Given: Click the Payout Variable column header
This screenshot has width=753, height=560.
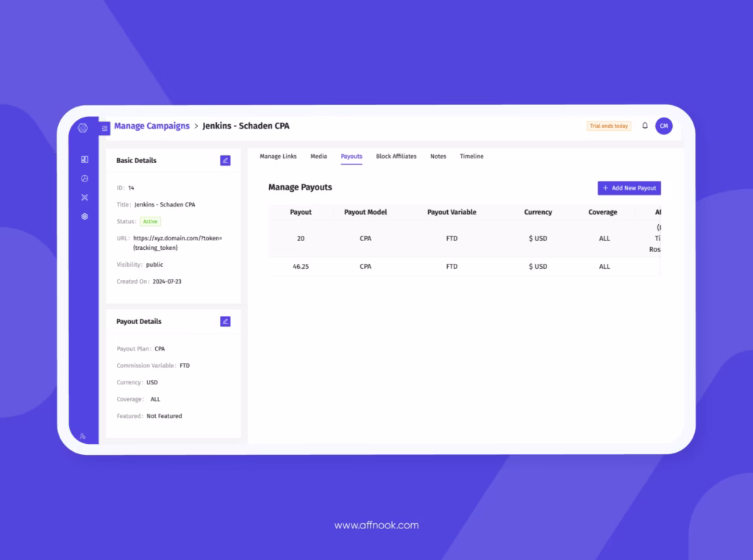Looking at the screenshot, I should click(452, 212).
